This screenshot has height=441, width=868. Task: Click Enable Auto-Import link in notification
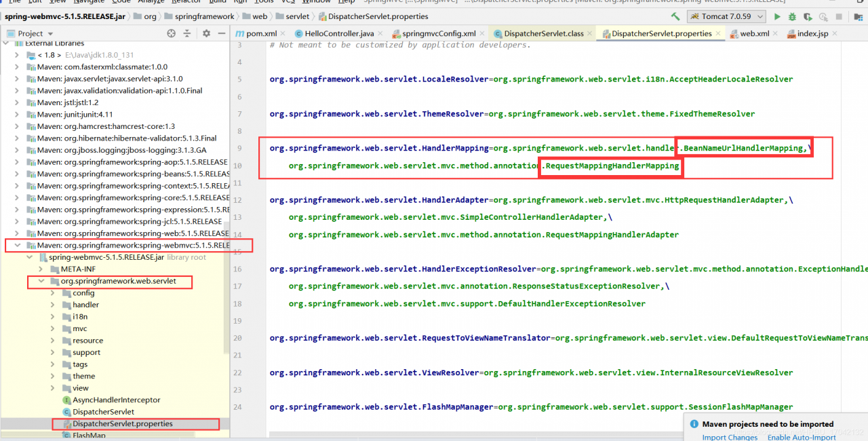click(x=802, y=438)
